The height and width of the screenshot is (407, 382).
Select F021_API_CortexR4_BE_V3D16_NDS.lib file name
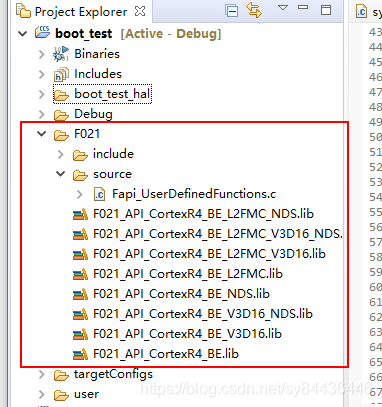pos(203,314)
